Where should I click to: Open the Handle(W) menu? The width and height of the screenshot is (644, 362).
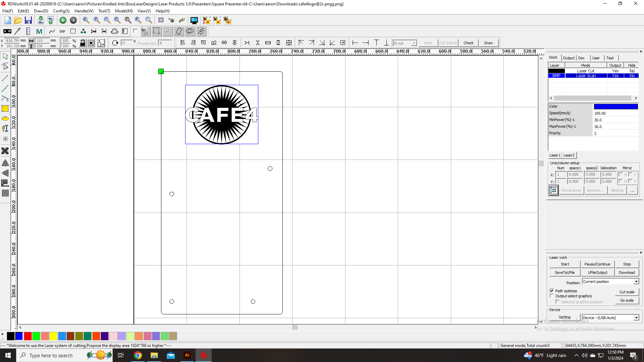coord(84,11)
